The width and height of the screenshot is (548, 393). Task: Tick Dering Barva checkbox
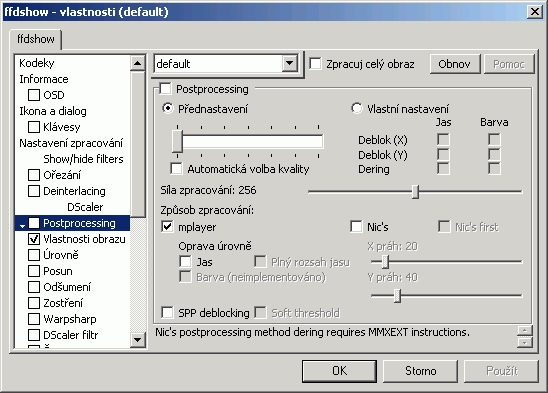pos(494,169)
